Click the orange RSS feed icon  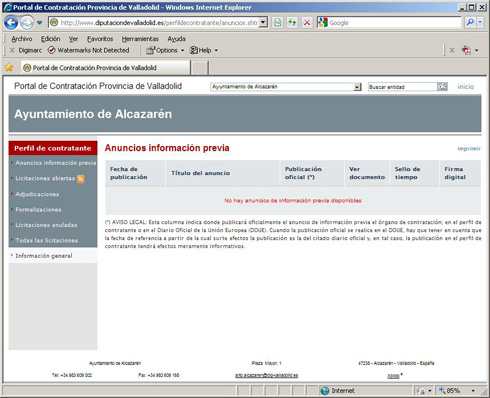[81, 179]
